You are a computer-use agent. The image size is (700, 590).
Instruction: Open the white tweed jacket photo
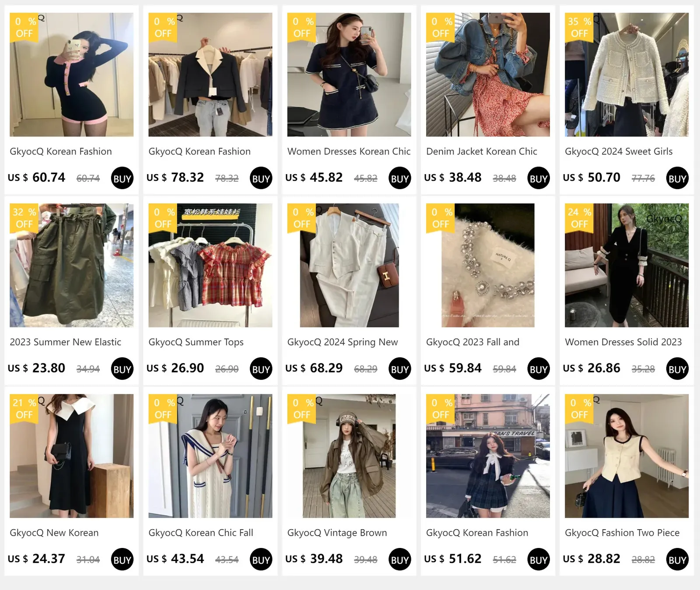tap(626, 74)
